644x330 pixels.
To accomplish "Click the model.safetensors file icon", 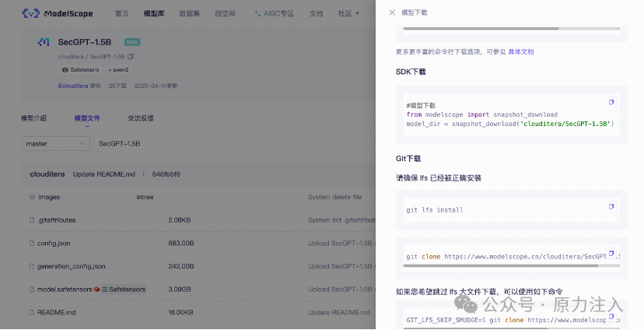I will [32, 290].
